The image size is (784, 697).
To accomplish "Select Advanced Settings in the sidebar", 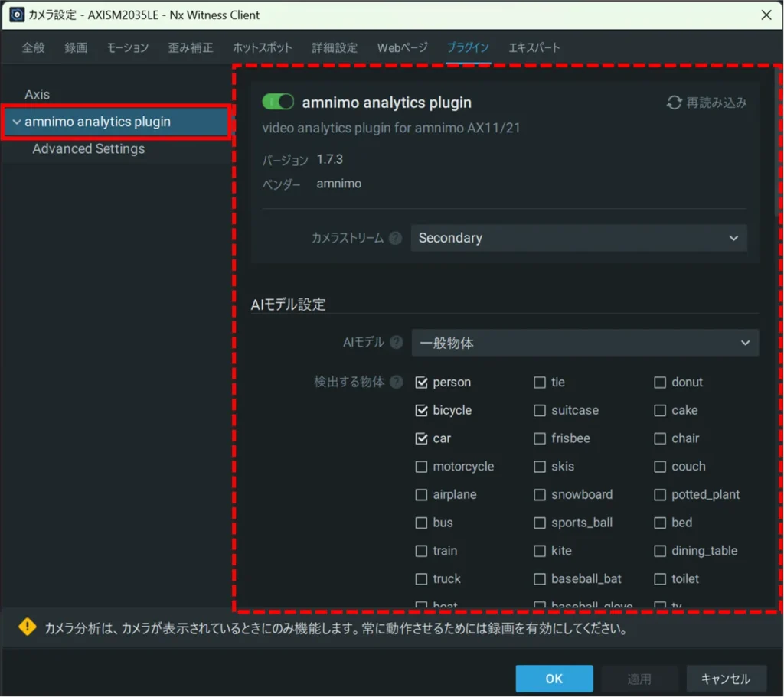I will pos(88,149).
